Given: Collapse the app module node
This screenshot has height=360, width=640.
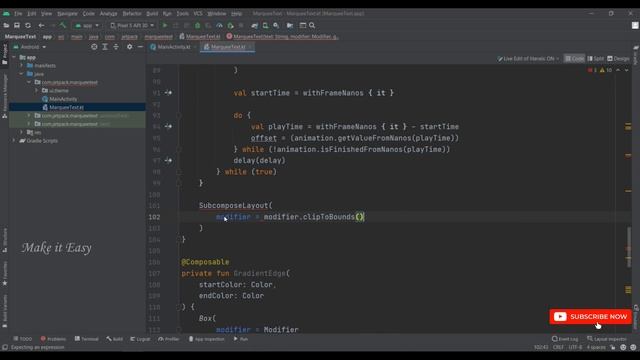Looking at the screenshot, I should [x=14, y=57].
